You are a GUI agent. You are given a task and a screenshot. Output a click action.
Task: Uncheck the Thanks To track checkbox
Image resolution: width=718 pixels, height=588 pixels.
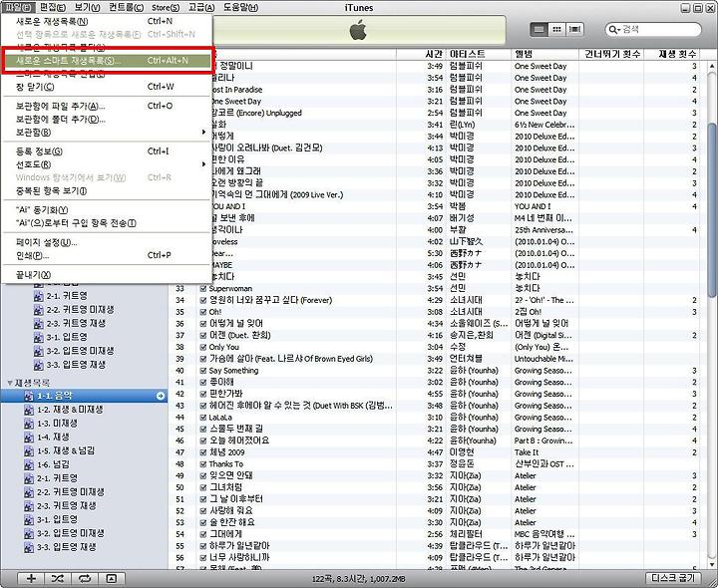pyautogui.click(x=203, y=464)
